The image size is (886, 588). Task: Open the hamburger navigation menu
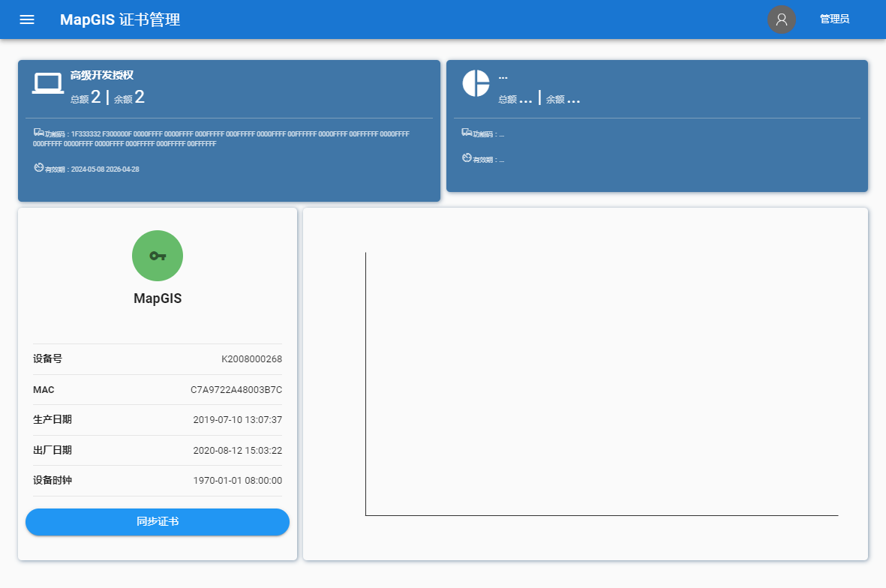(27, 19)
